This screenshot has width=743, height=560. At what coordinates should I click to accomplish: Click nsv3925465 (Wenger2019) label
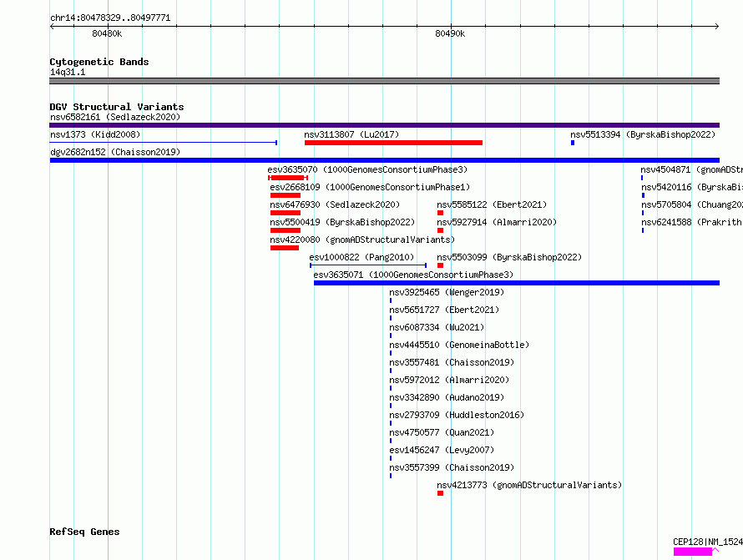(x=447, y=292)
